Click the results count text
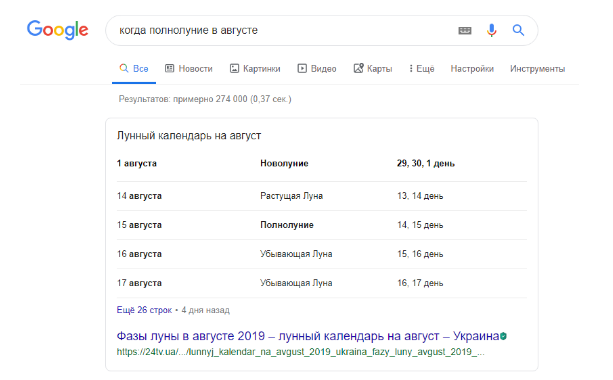 tap(205, 99)
